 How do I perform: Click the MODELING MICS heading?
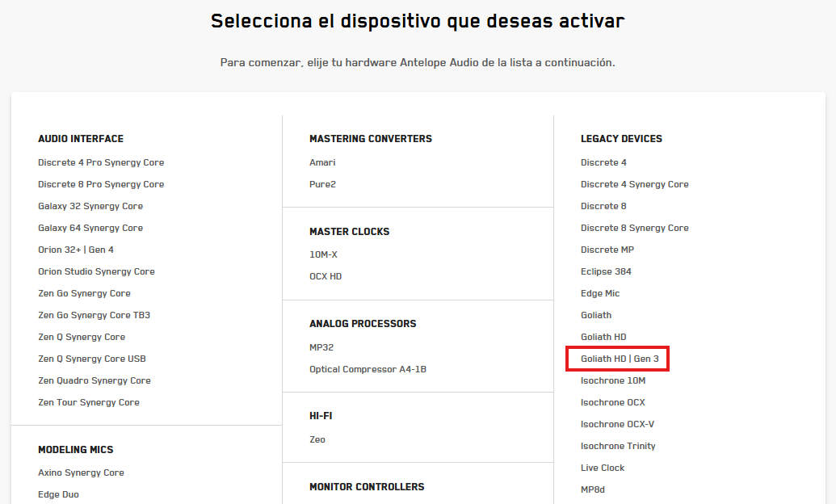pos(76,450)
